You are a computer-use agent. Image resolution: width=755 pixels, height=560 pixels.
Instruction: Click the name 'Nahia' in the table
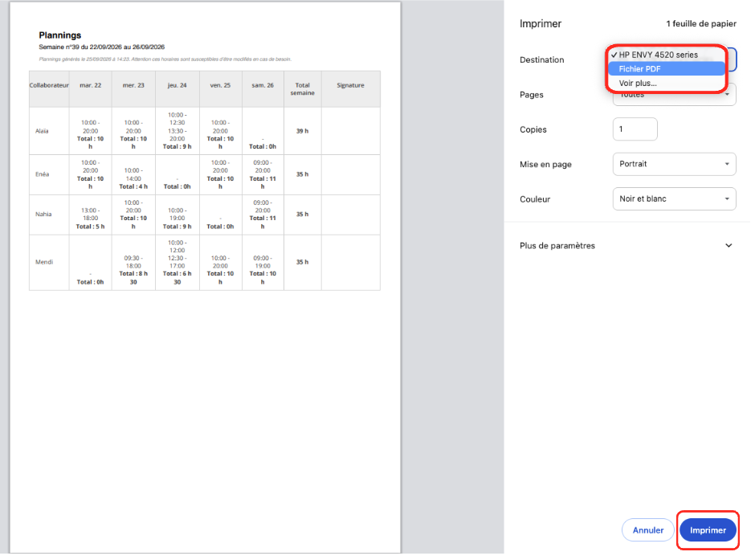pos(44,215)
